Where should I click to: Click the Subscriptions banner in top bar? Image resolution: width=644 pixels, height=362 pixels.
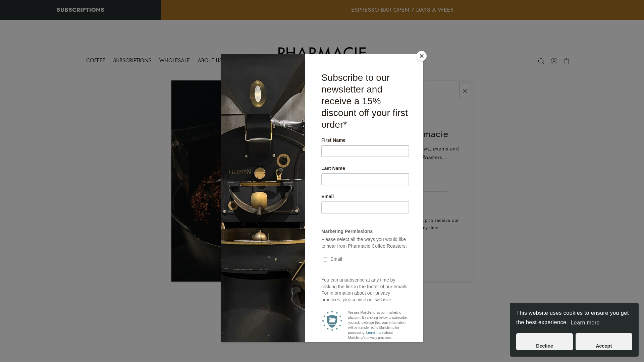click(x=80, y=10)
